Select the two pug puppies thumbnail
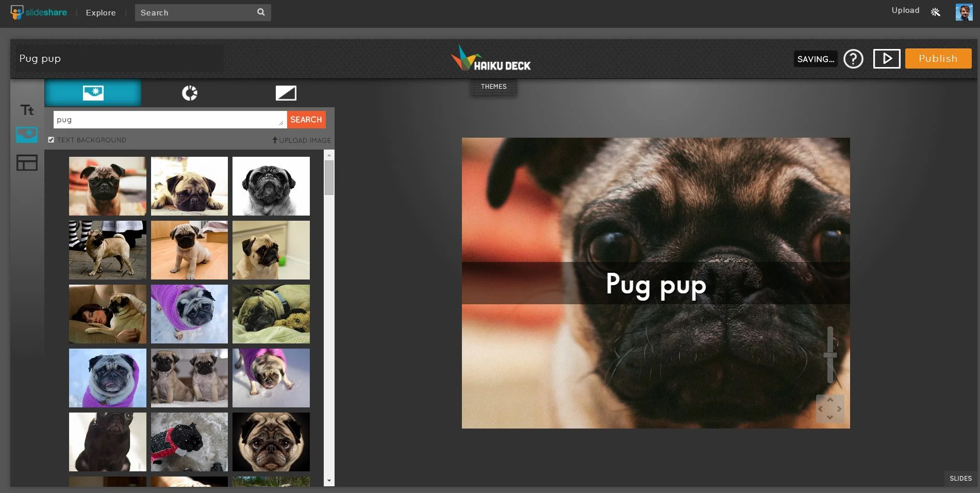The image size is (980, 493). 189,378
